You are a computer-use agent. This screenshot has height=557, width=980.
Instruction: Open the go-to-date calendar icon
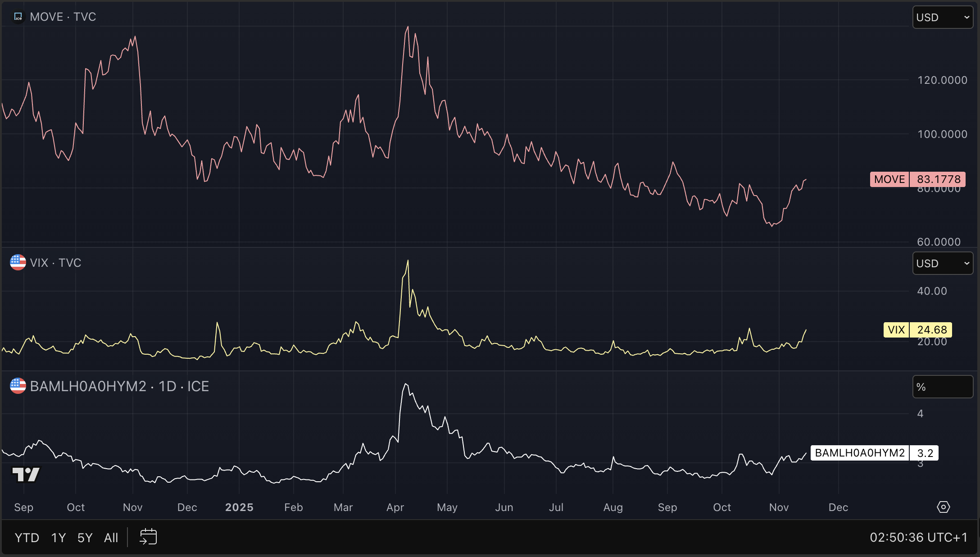pos(148,537)
